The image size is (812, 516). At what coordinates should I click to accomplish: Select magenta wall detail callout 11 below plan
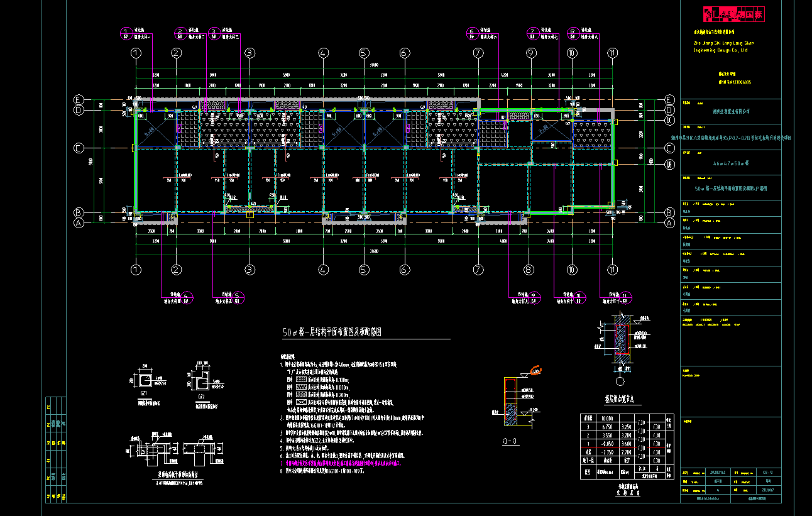(x=626, y=297)
